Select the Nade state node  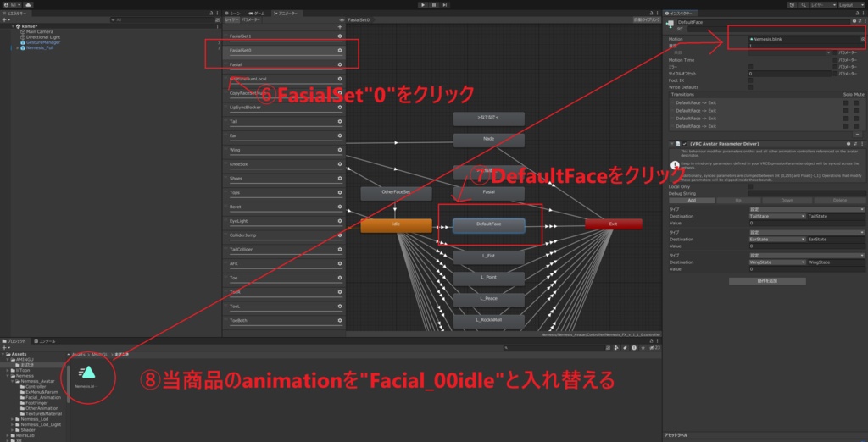[489, 140]
